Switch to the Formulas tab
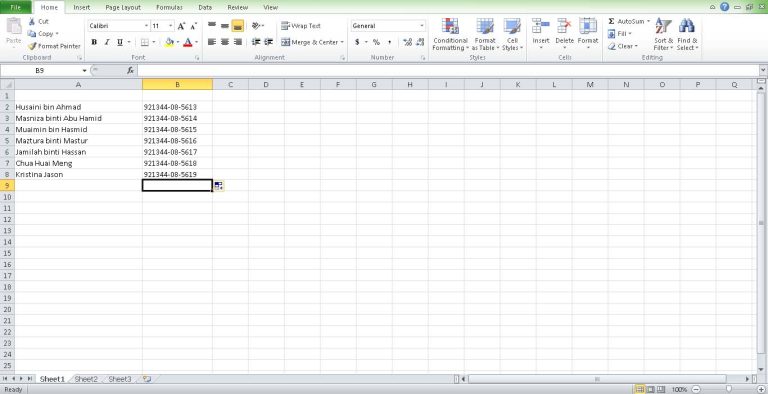Viewport: 768px width, 394px height. click(169, 7)
